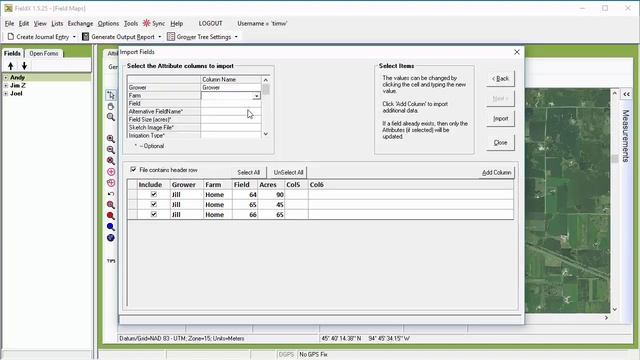Open the Grower Tree Settings dropdown arrow
The image size is (640, 360).
pos(236,37)
